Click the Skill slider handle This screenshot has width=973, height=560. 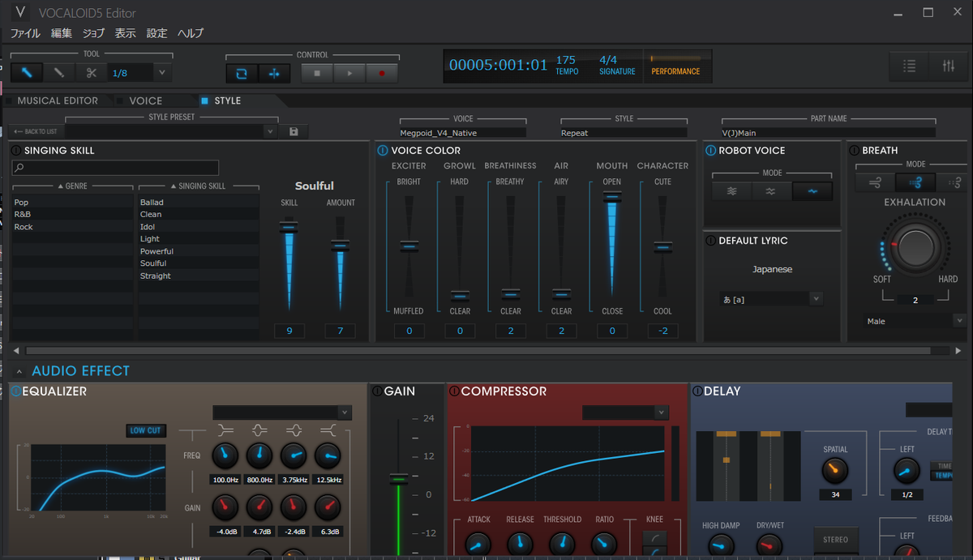(x=289, y=228)
